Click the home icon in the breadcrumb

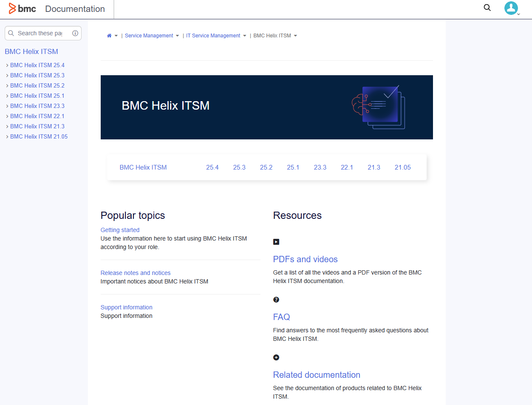tap(109, 35)
